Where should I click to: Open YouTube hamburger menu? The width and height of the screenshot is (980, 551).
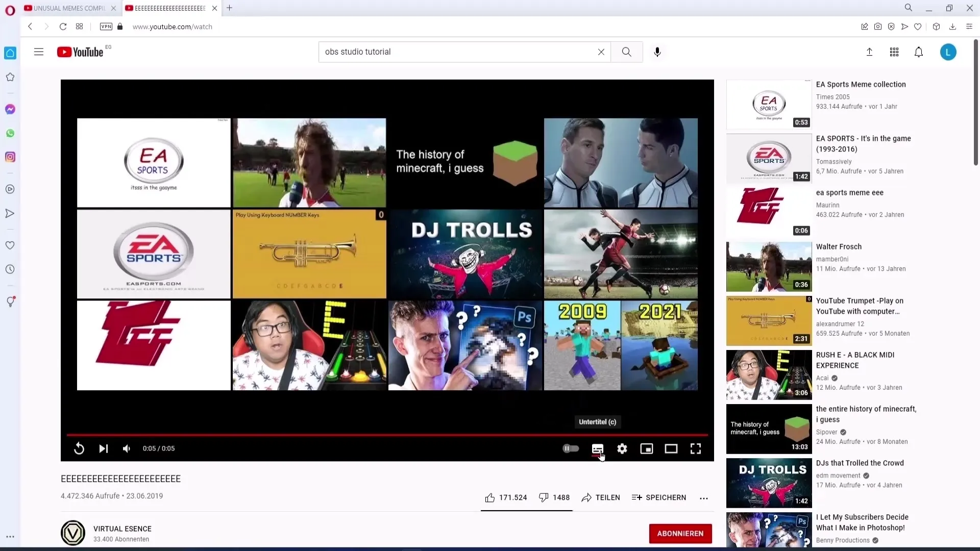coord(39,52)
